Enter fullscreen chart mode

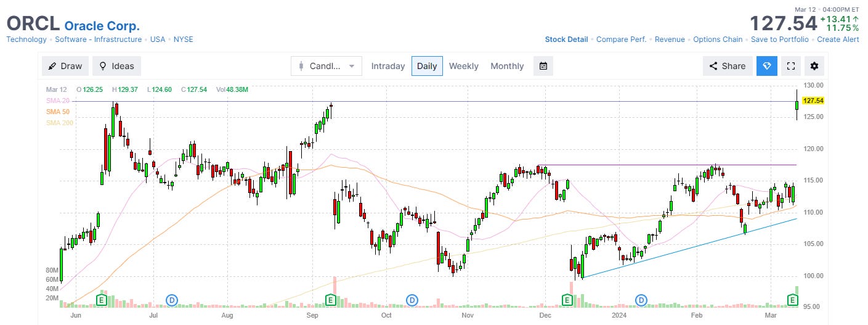pos(791,66)
